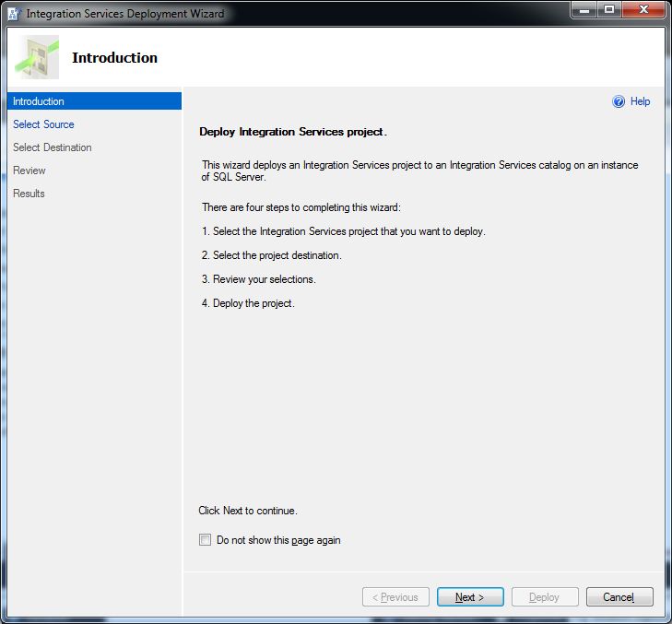
Task: Click the Deploy button
Action: pos(545,597)
